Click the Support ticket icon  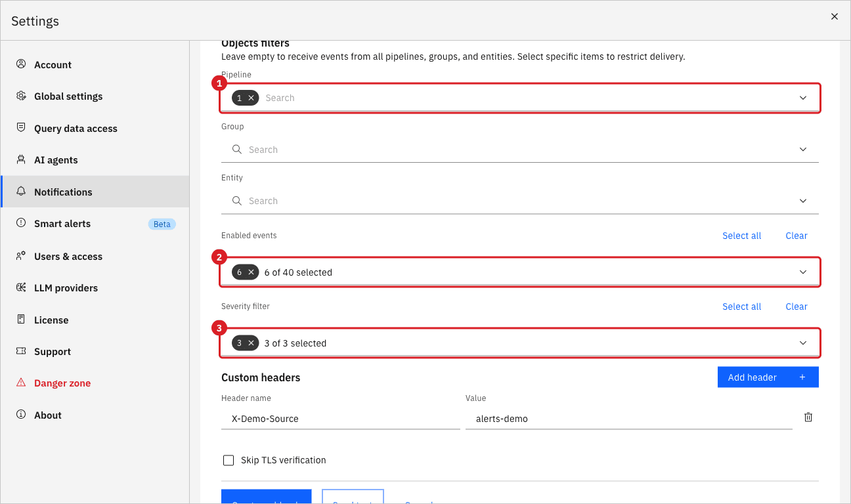[x=21, y=351]
